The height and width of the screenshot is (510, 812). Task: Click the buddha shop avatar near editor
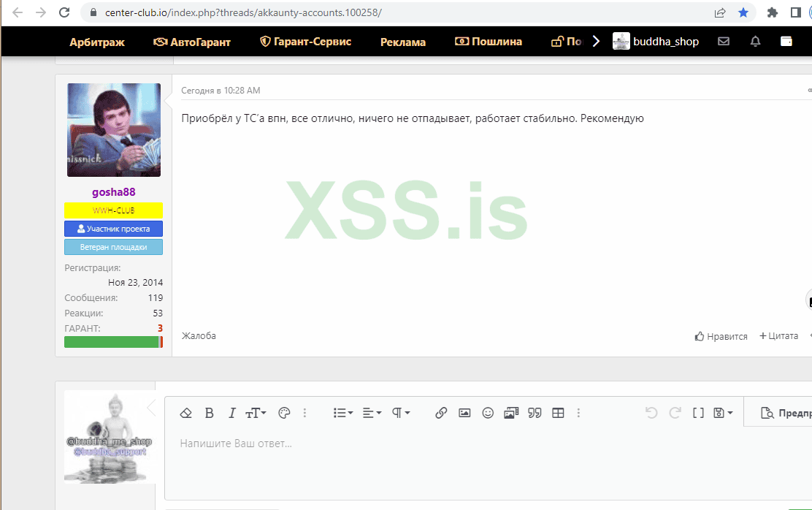(x=110, y=438)
